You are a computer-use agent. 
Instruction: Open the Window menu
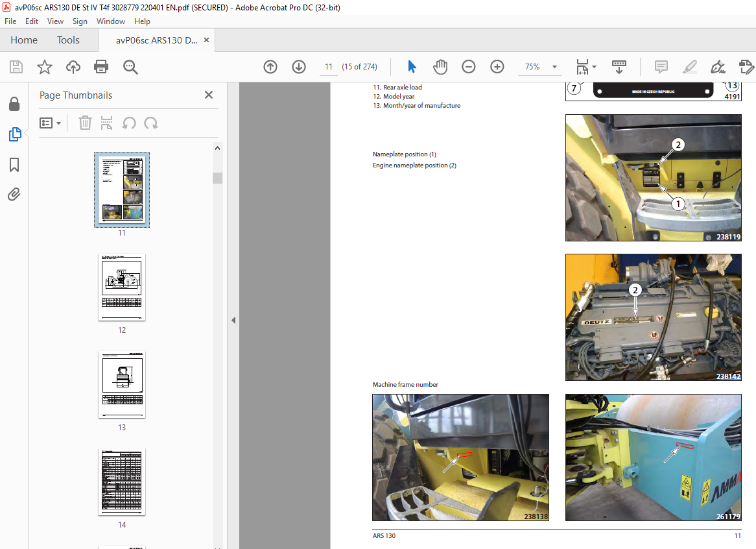coord(110,21)
